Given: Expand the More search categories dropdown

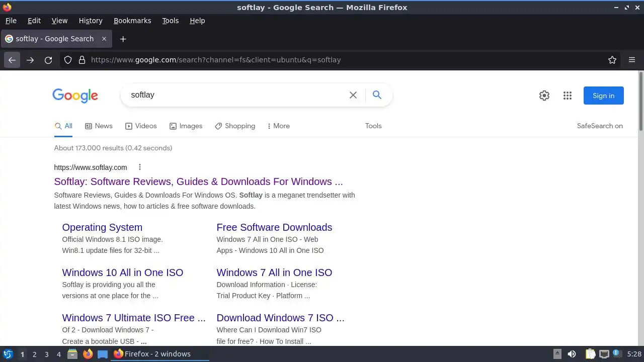Looking at the screenshot, I should [279, 126].
